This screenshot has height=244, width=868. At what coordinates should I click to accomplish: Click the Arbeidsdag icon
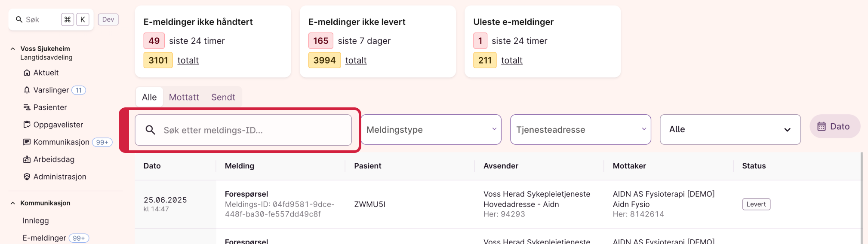click(x=27, y=159)
